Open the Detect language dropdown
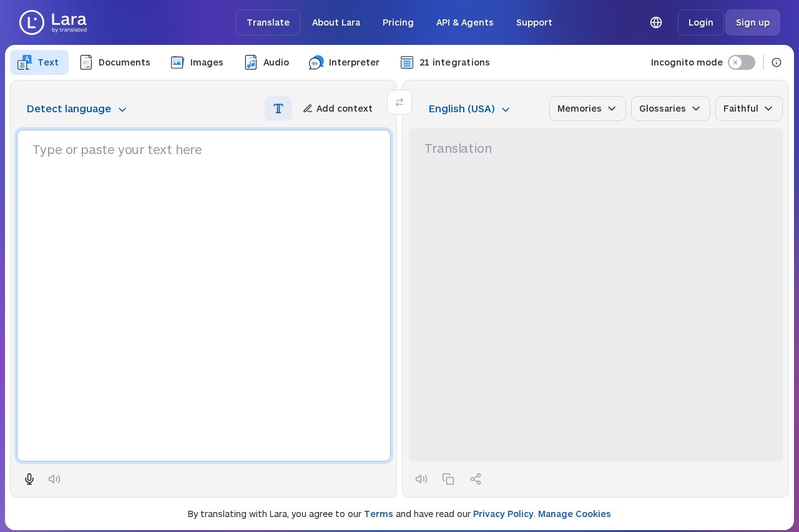Screen dimensions: 799x532 [77, 109]
